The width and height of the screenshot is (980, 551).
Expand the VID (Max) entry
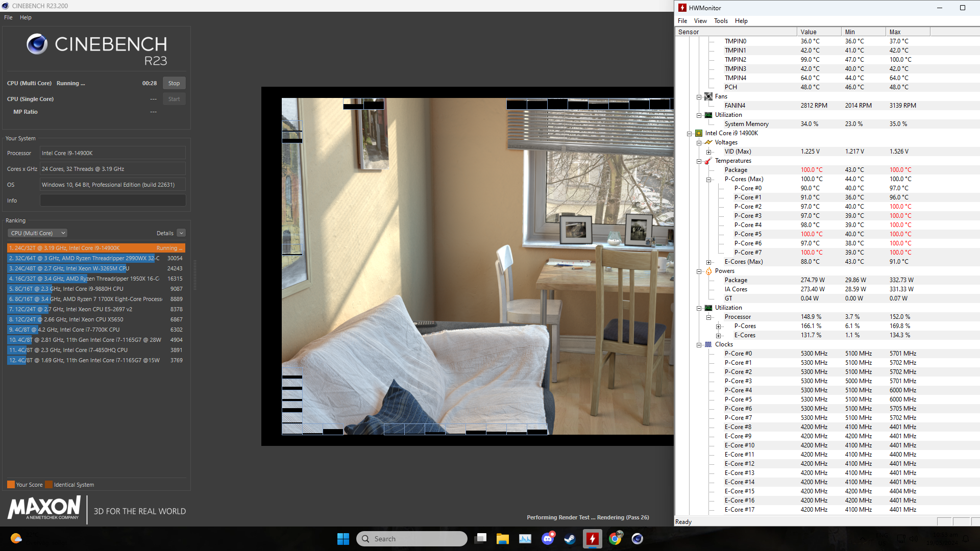[708, 152]
